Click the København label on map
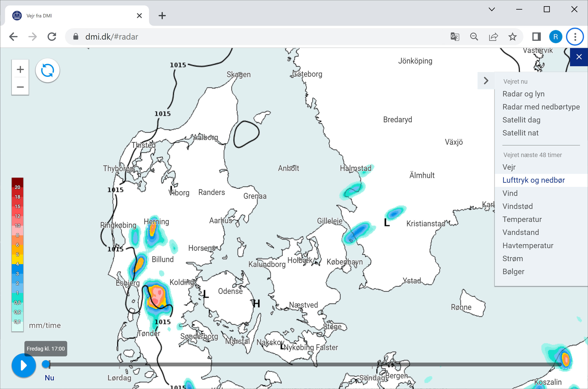 (345, 262)
